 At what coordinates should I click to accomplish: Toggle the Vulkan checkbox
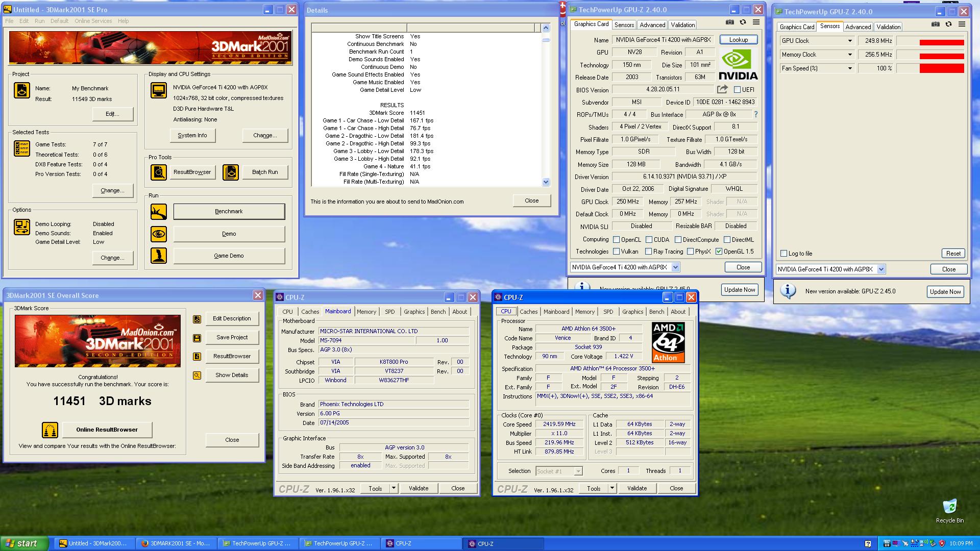point(616,252)
